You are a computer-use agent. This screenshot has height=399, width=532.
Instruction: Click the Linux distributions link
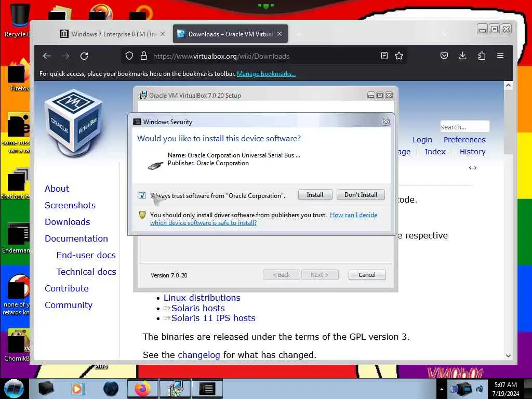[x=202, y=298]
